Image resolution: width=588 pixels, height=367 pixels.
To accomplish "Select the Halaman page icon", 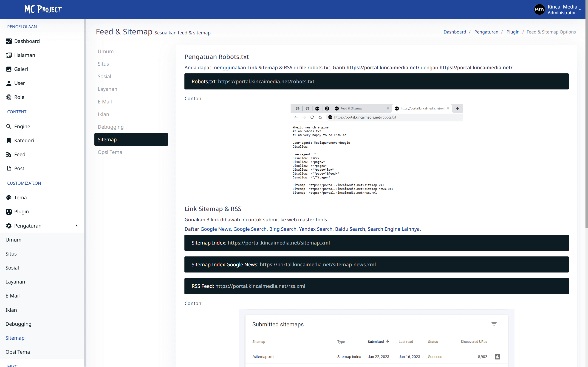I will 9,55.
